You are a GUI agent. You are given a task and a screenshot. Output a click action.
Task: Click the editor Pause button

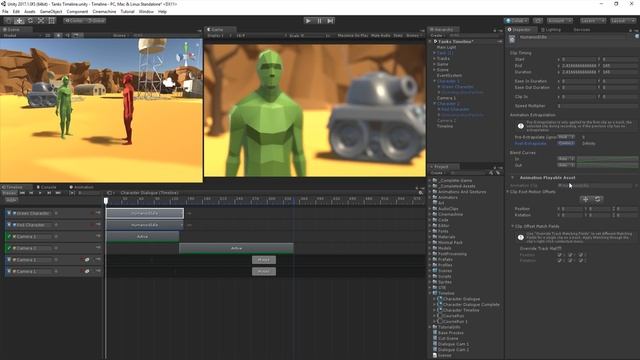320,20
